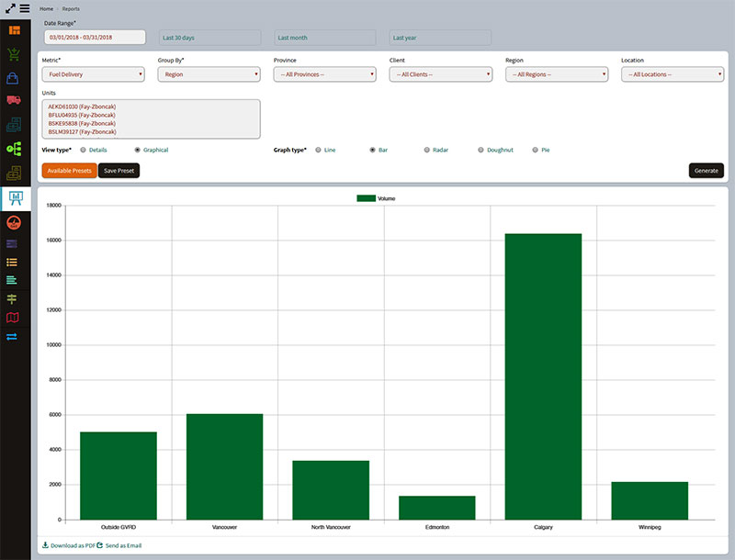Go to Home breadcrumb

(x=46, y=9)
